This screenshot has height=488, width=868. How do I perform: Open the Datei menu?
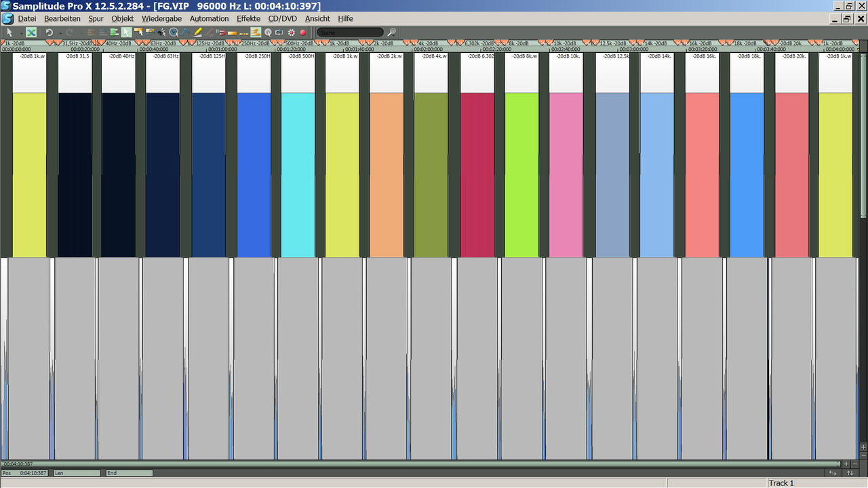point(27,18)
